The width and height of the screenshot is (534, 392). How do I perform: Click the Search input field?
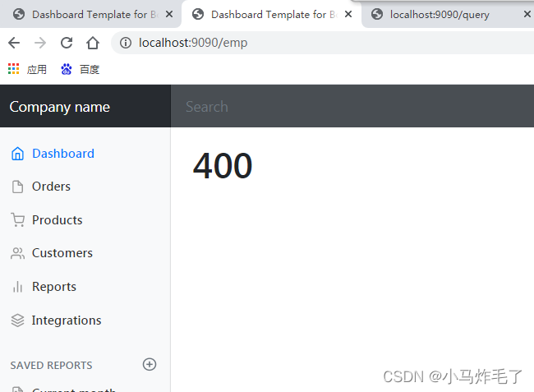pyautogui.click(x=352, y=106)
